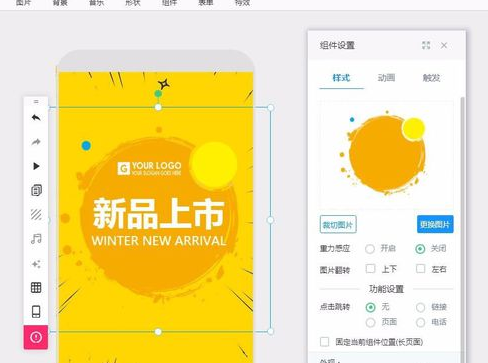
Task: Click the phone preview icon
Action: pyautogui.click(x=36, y=312)
